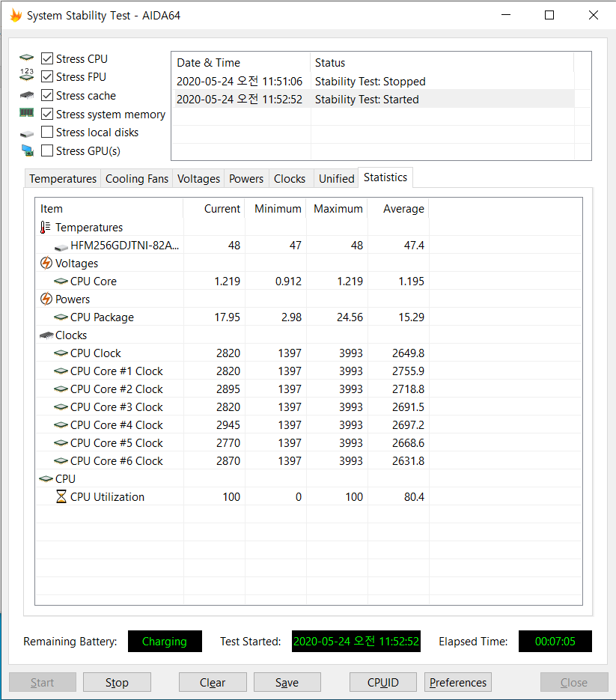Select the Stability Test: Stopped log row
616x700 pixels.
373,82
